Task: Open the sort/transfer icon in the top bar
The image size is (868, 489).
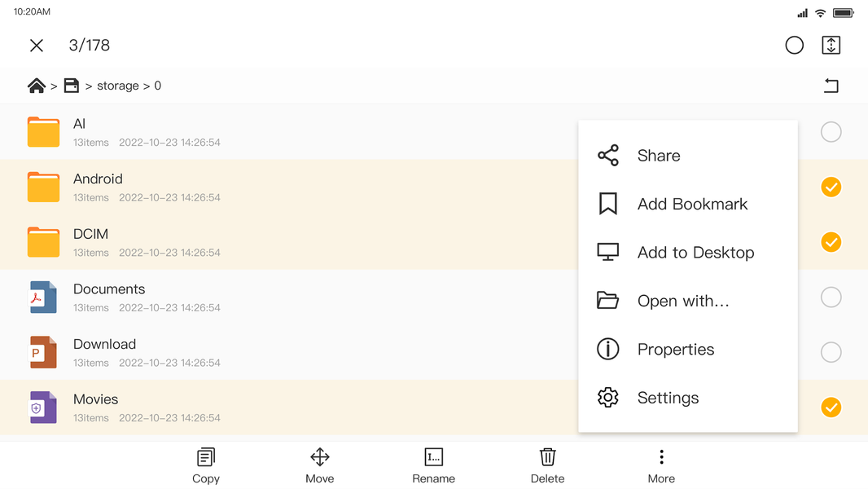Action: click(831, 45)
